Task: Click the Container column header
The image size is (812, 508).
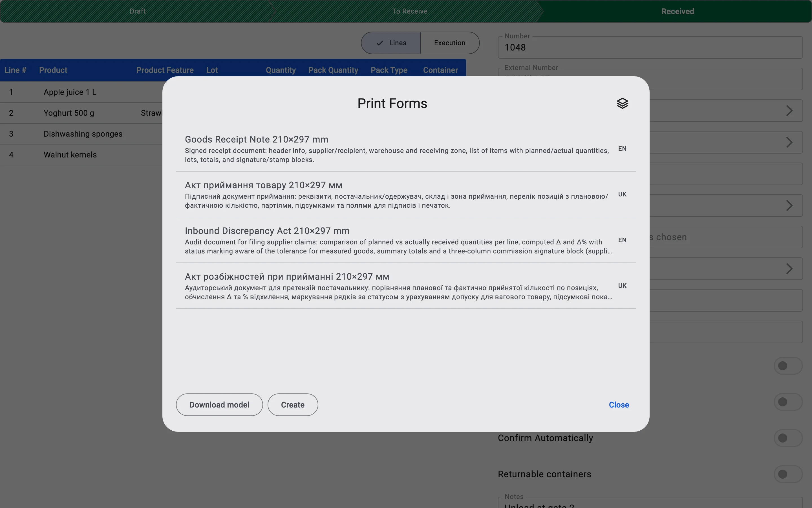Action: [x=440, y=70]
